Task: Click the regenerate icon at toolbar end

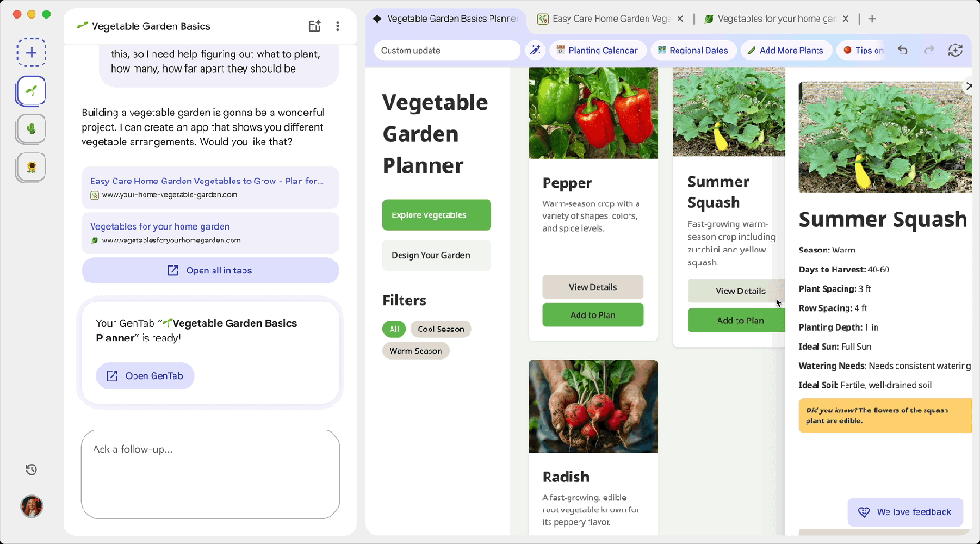Action: click(955, 50)
